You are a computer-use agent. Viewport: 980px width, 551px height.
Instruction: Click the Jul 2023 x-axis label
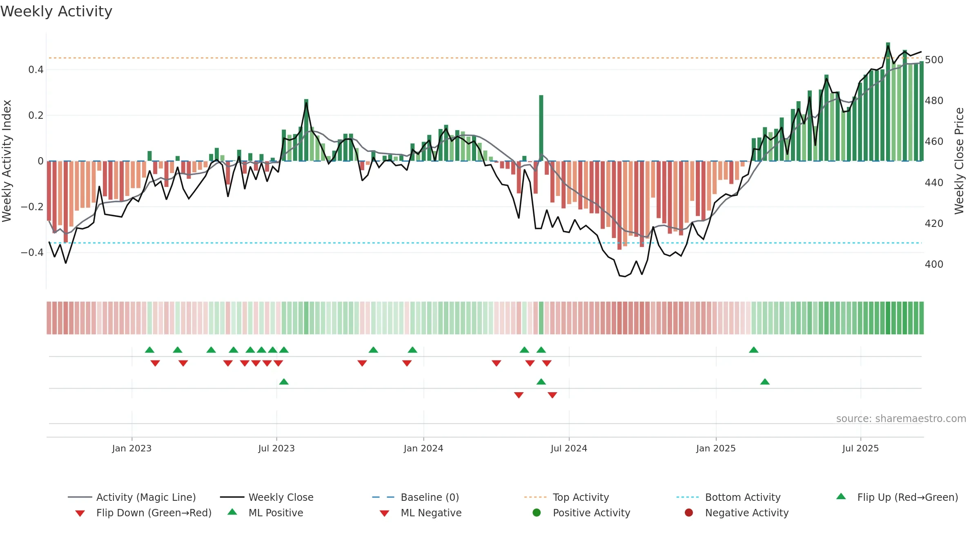(x=276, y=448)
